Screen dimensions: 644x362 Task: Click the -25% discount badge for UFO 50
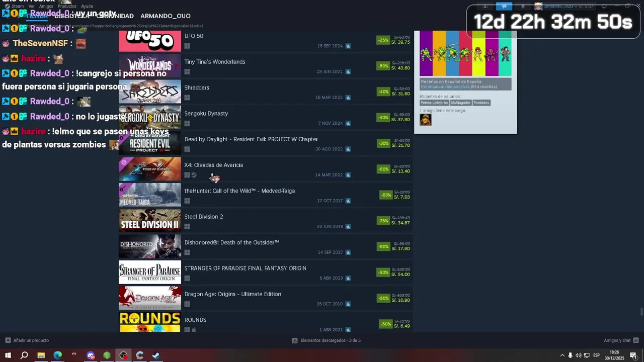tap(383, 40)
